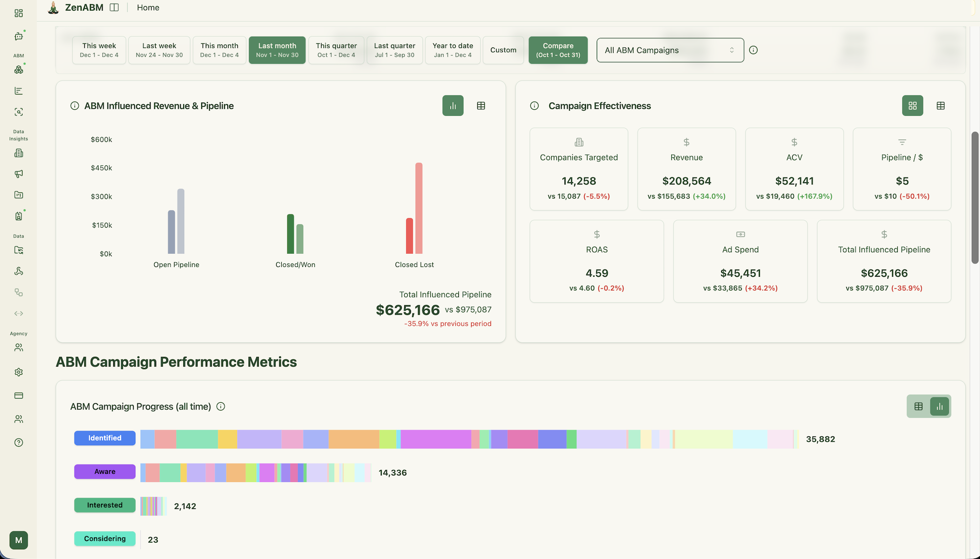Click the magenta segment in Identified bar

(x=435, y=439)
